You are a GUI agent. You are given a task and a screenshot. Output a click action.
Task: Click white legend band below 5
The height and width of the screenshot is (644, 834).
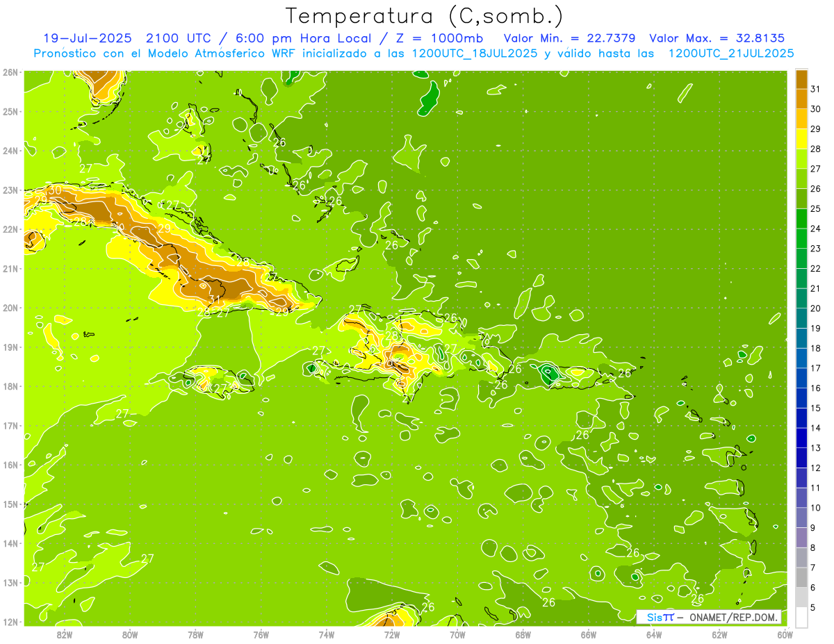click(801, 617)
